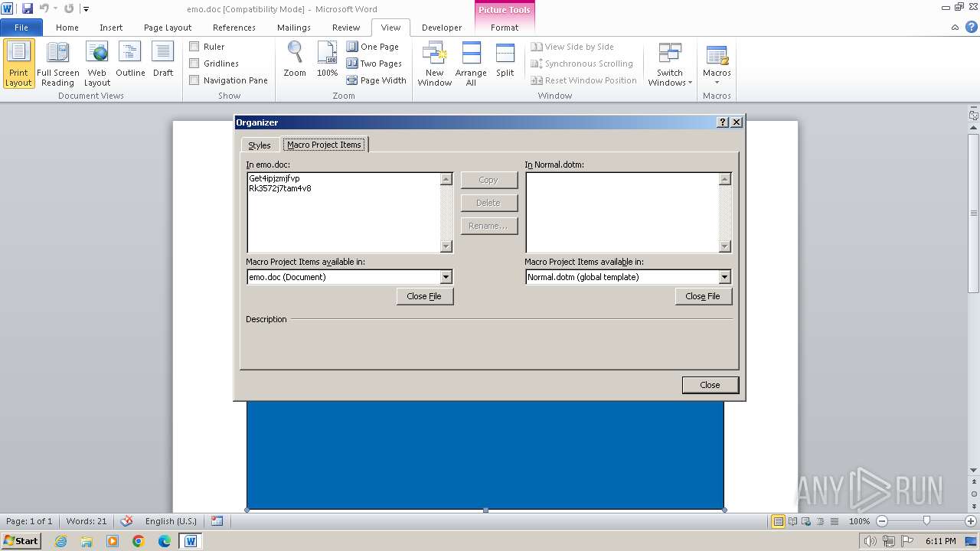Screen dimensions: 980x551
Task: Click the Repeat icon in Quick Access
Action: click(x=69, y=8)
